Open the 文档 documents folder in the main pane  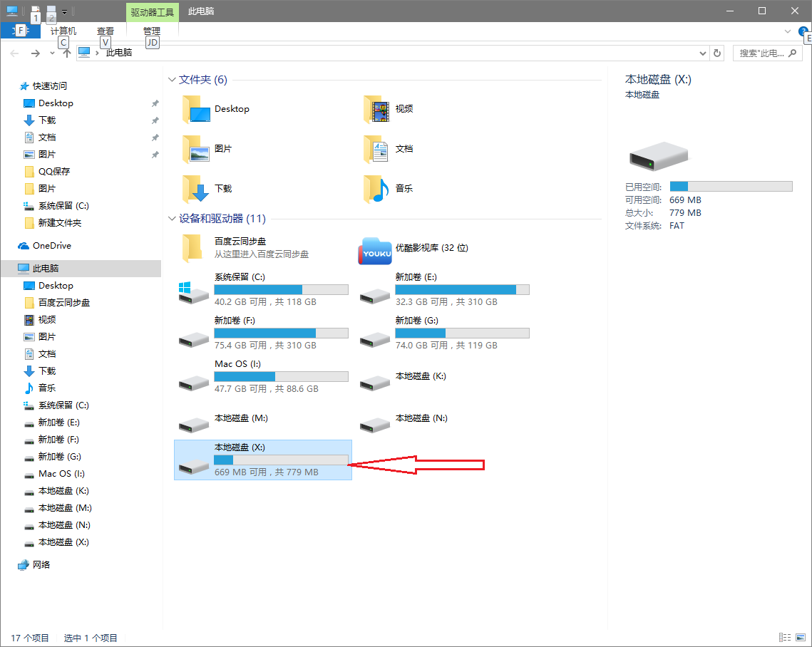(x=389, y=149)
